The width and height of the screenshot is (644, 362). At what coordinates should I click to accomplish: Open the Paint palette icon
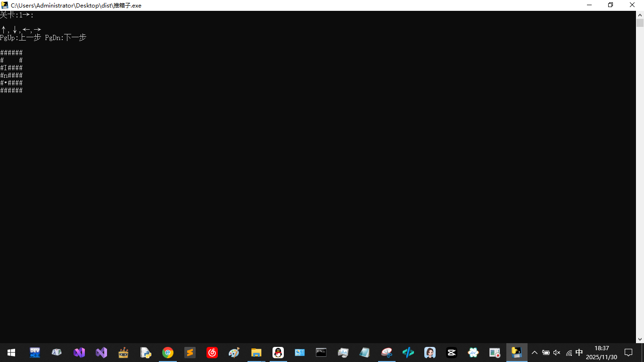point(234,353)
